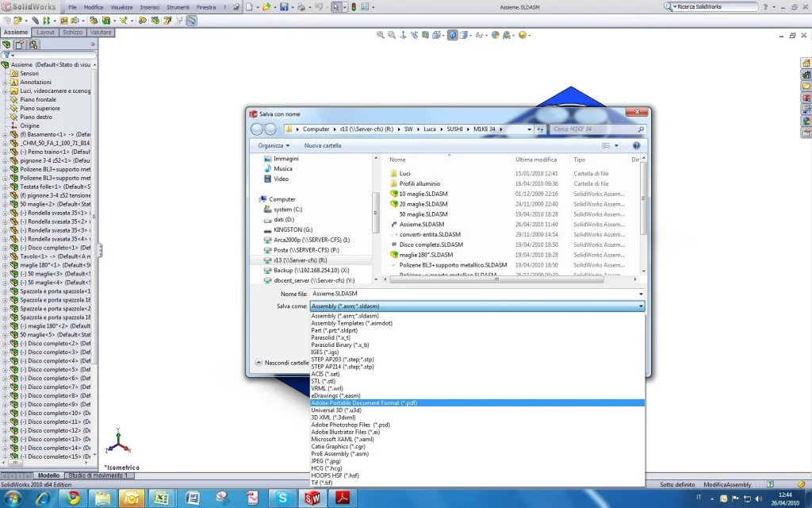Click the Cerca MIKE 34 search box

pyautogui.click(x=598, y=129)
